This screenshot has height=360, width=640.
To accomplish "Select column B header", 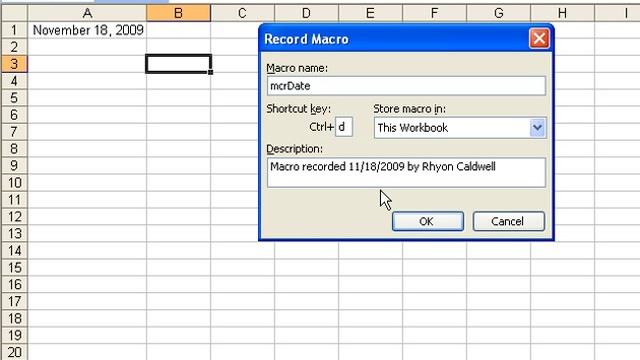I will click(x=178, y=13).
